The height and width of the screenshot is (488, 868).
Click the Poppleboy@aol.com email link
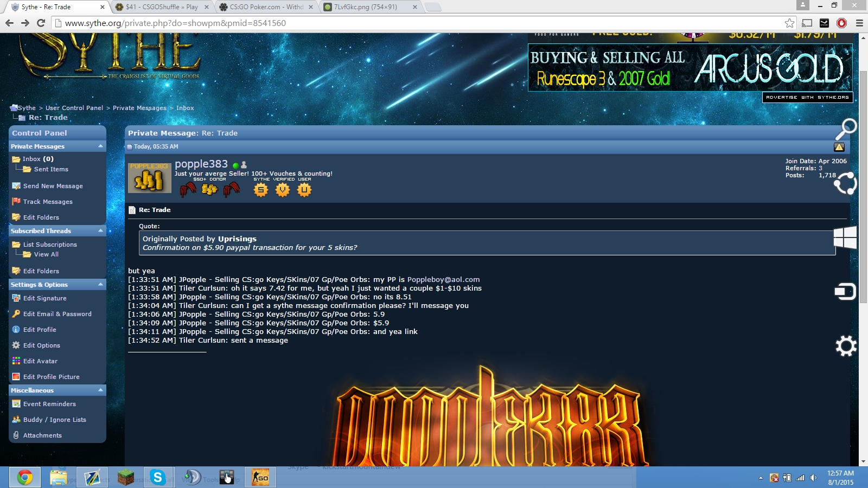click(443, 280)
